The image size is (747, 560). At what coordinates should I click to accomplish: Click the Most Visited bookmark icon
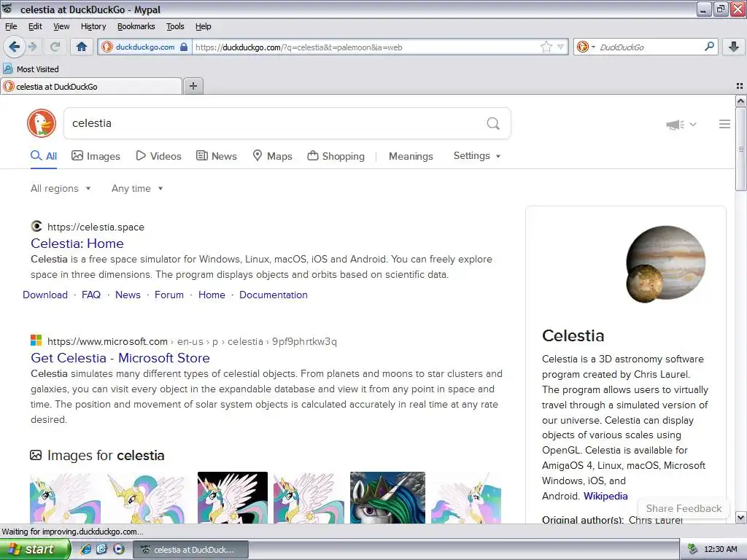[7, 69]
